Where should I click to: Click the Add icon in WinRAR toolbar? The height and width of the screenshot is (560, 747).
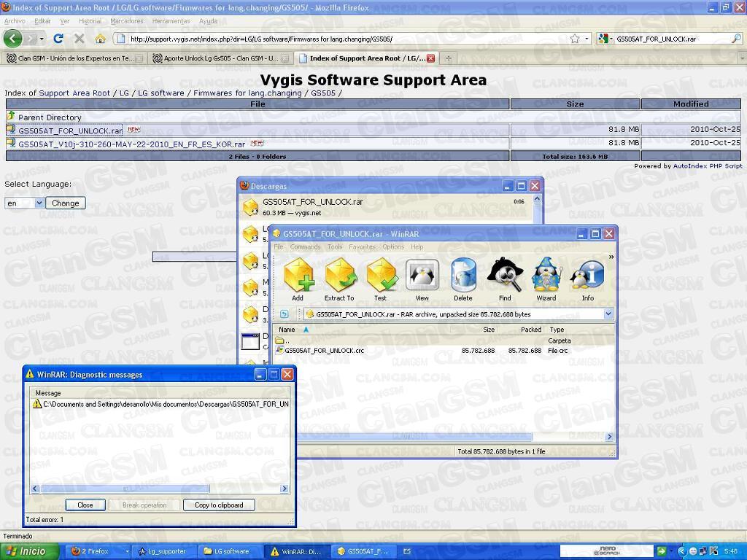coord(298,279)
